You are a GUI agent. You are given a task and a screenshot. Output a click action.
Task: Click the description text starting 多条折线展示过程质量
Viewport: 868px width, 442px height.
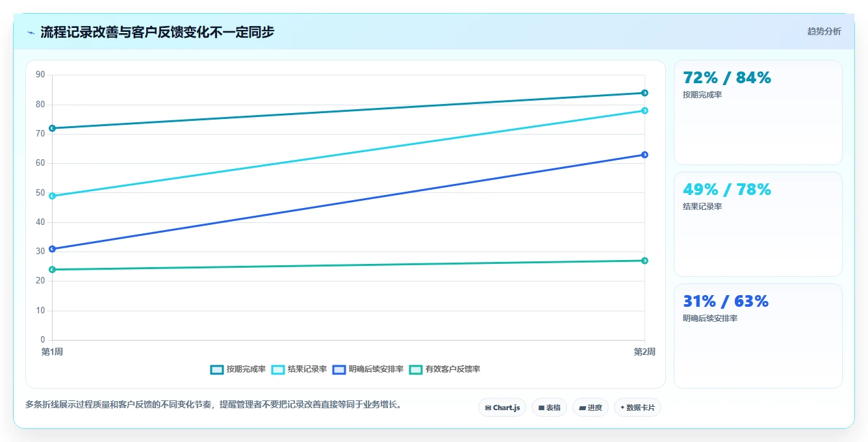coord(215,404)
